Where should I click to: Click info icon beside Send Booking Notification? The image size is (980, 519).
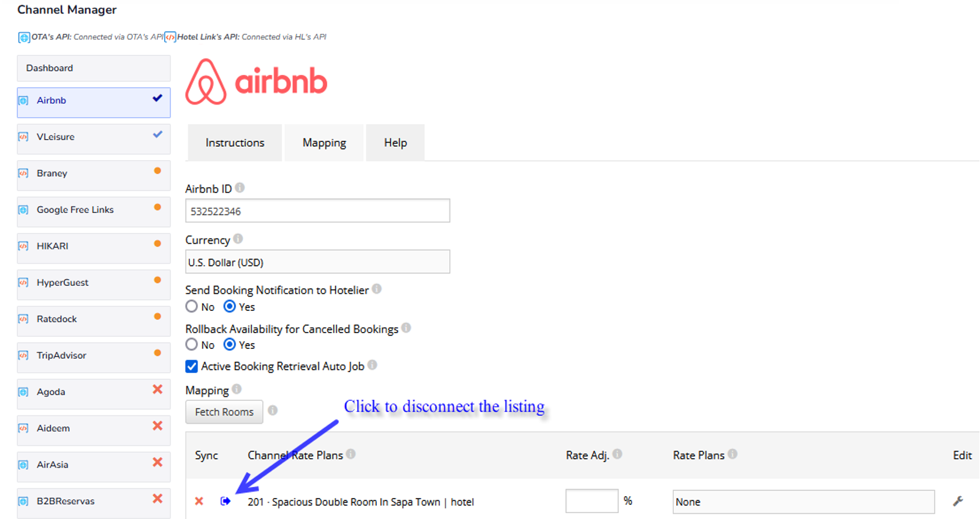click(377, 289)
